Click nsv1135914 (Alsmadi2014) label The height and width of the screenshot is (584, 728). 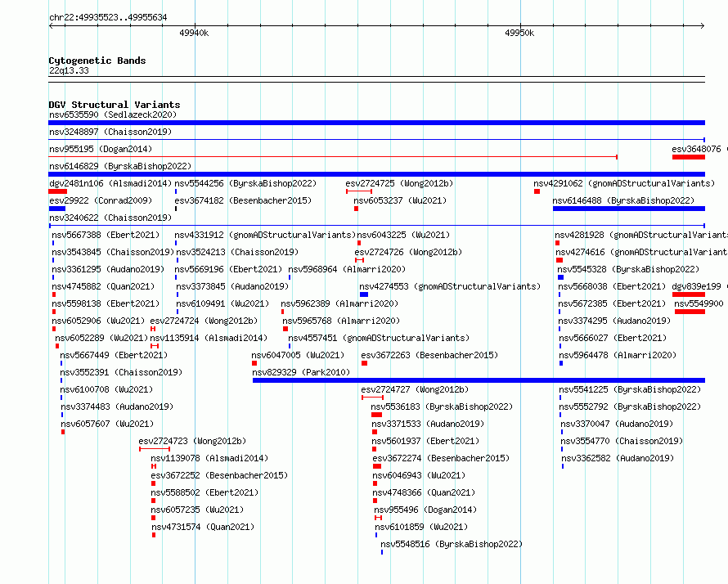209,338
